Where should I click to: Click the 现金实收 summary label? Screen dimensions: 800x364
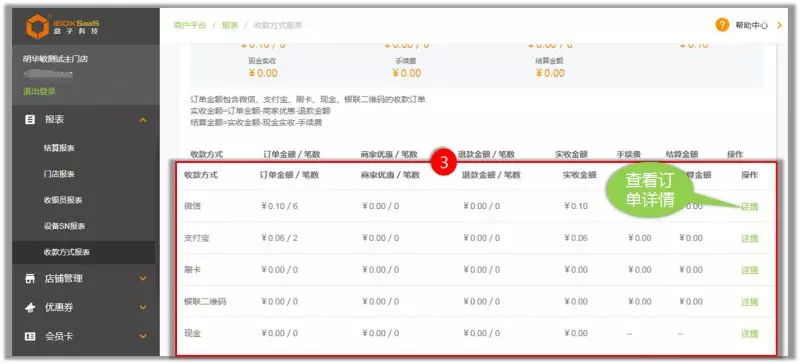[263, 61]
